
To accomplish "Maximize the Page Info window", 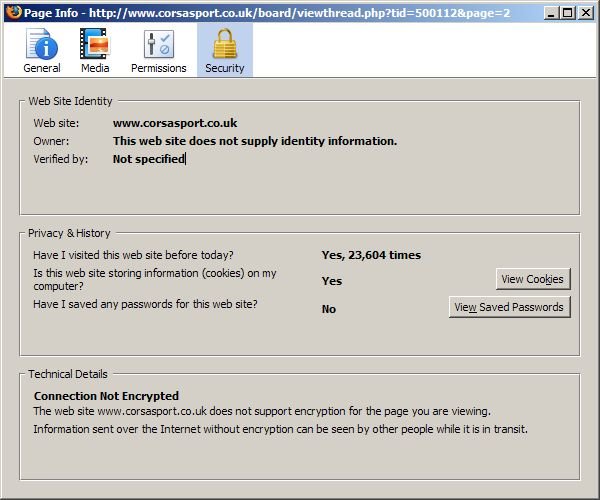I will pyautogui.click(x=567, y=12).
